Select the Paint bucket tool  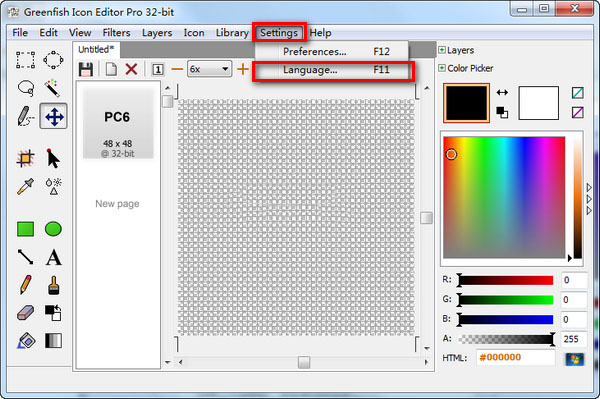click(25, 340)
